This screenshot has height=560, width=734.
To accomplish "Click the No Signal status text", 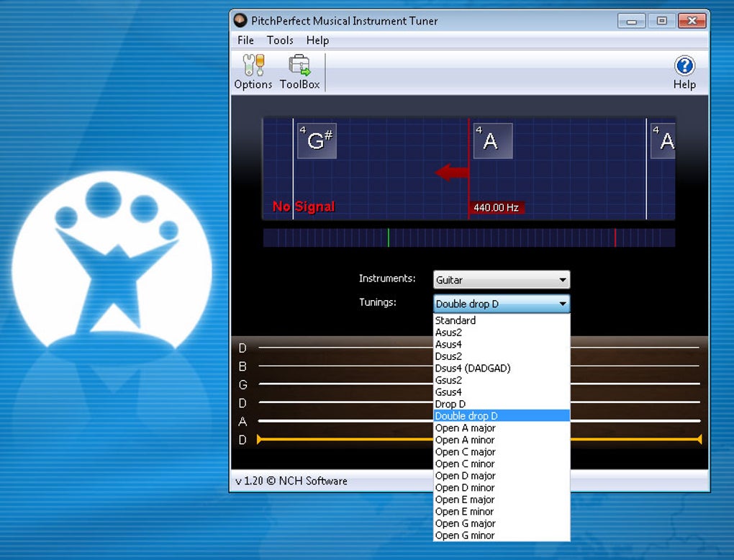I will click(304, 207).
